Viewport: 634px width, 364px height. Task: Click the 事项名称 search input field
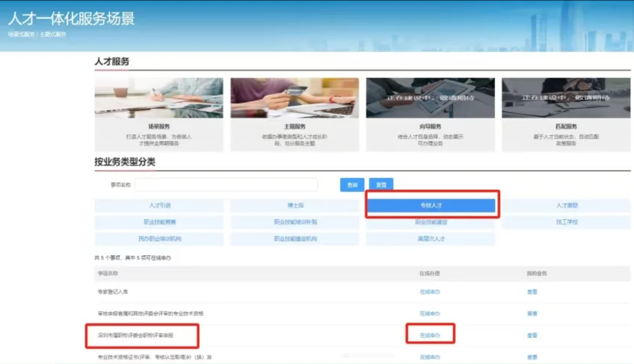[x=226, y=185]
